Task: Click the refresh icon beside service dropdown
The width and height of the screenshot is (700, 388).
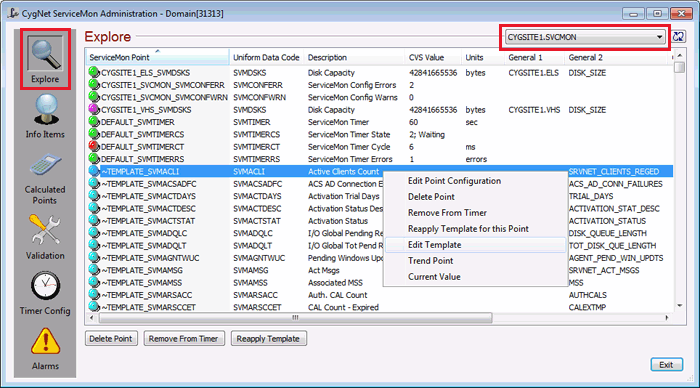Action: click(679, 37)
